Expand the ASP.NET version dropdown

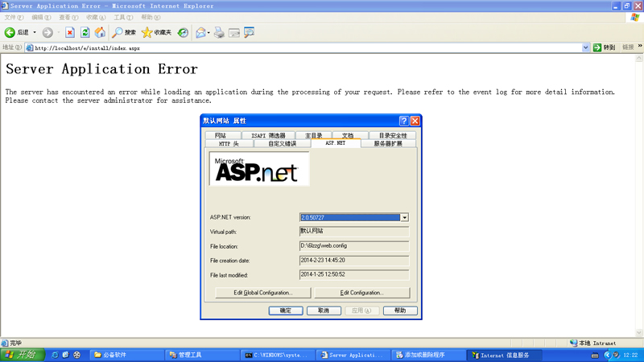pyautogui.click(x=404, y=218)
